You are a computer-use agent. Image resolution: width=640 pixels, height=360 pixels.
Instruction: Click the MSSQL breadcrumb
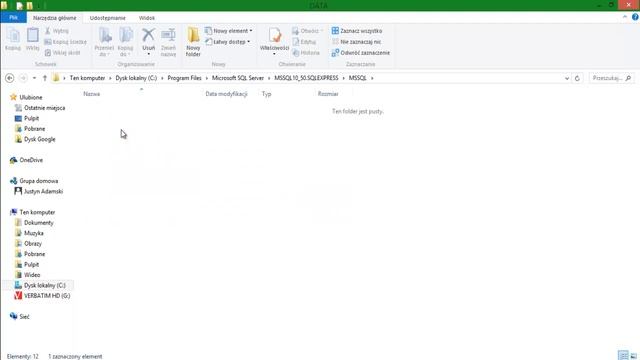click(x=358, y=78)
